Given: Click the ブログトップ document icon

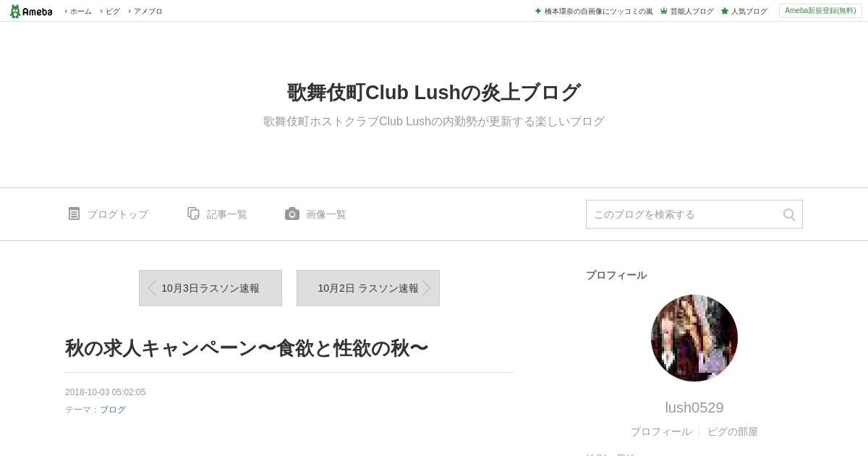Looking at the screenshot, I should coord(74,214).
